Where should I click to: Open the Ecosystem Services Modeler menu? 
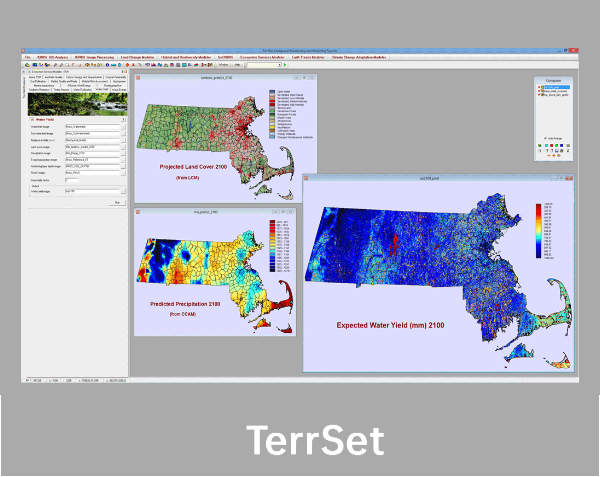pos(262,57)
